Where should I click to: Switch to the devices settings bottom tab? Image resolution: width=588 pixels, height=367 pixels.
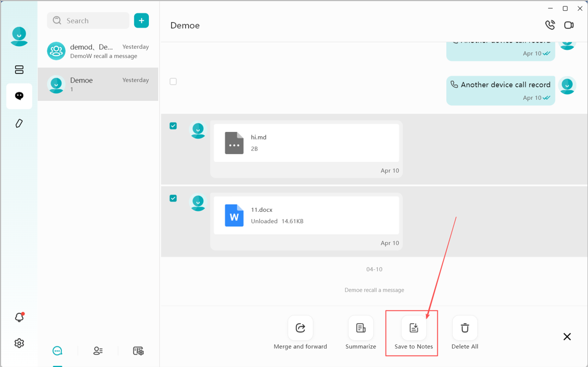[139, 351]
